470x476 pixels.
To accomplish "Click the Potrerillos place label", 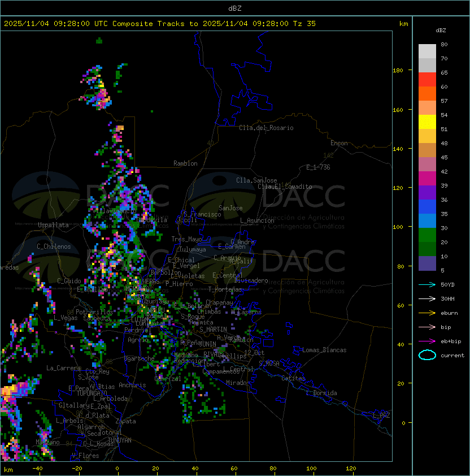I will point(94,312).
